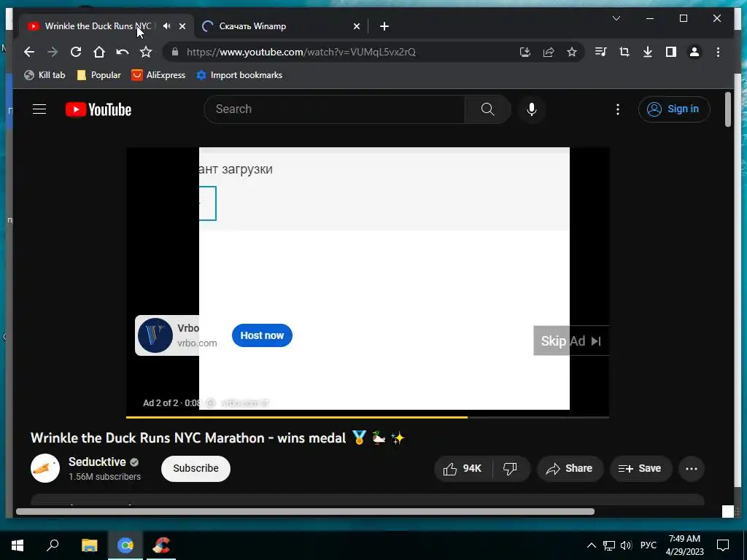Reload the YouTube page
The height and width of the screenshot is (560, 747).
76,52
